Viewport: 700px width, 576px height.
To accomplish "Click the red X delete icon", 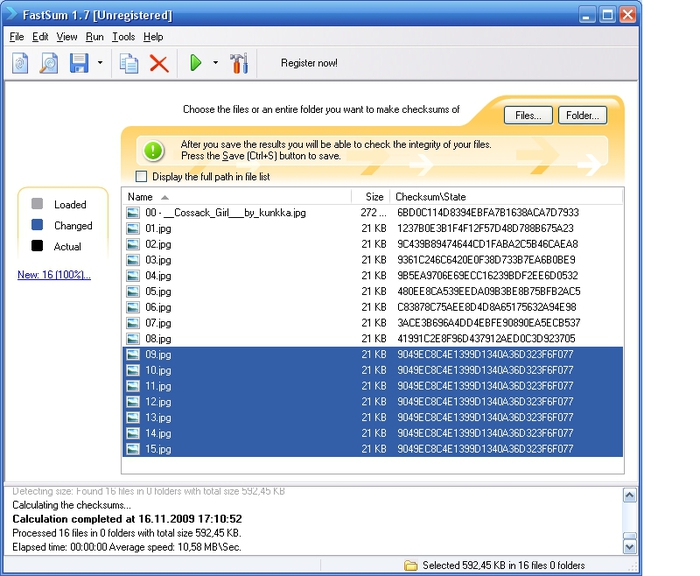I will (159, 63).
